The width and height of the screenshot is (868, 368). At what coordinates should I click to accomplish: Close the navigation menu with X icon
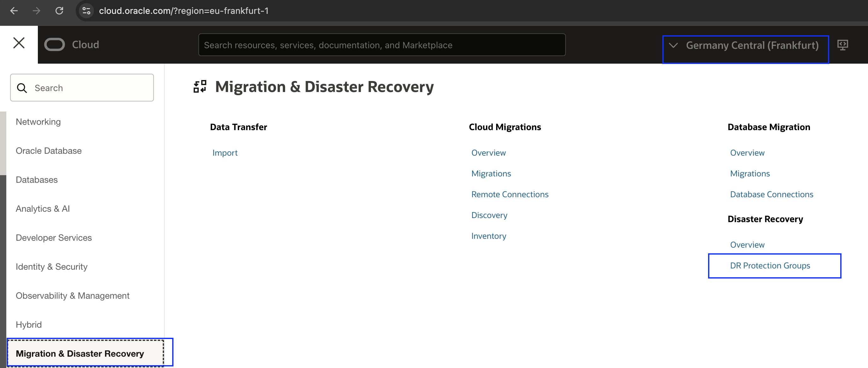click(x=19, y=43)
